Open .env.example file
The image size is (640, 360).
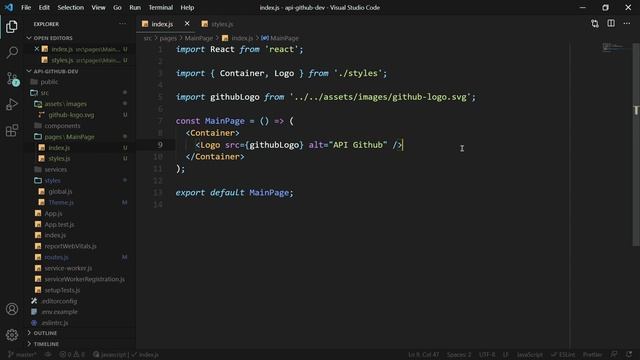(x=59, y=312)
